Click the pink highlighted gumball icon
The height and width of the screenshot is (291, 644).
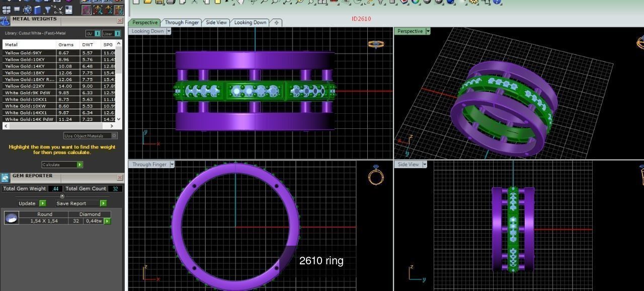click(87, 10)
